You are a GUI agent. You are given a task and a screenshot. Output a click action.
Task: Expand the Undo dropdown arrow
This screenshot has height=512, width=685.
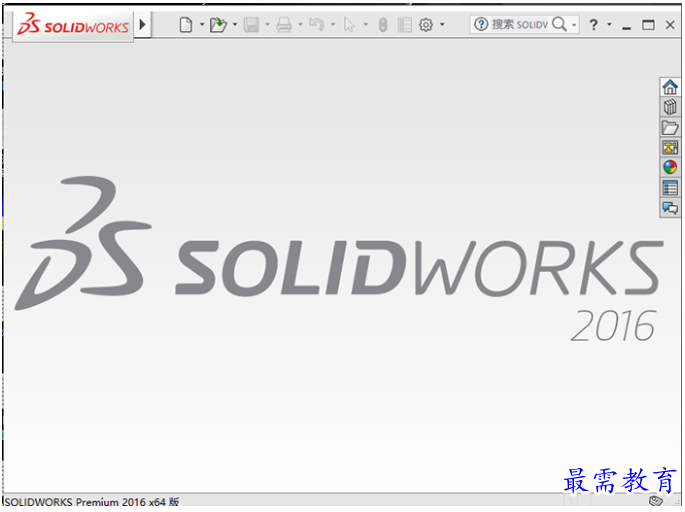333,25
